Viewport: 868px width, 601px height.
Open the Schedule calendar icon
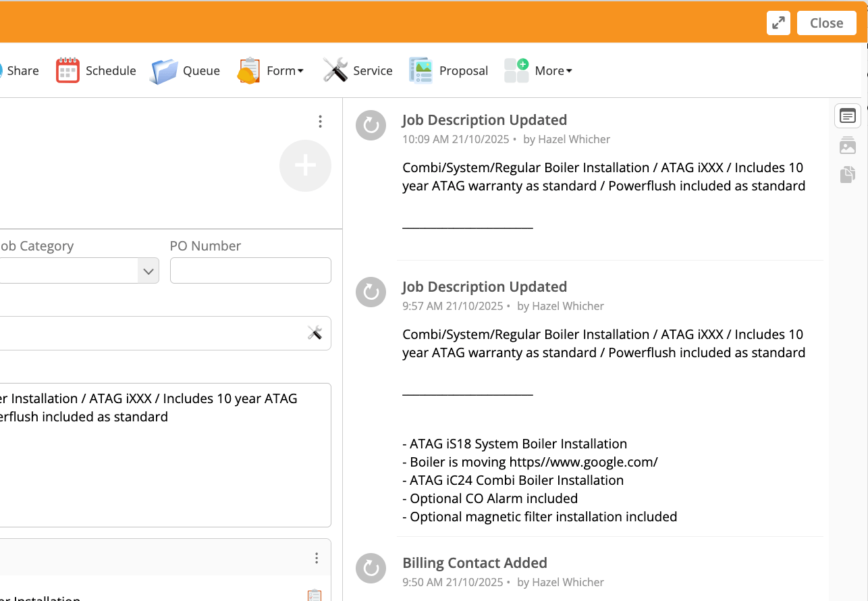tap(67, 70)
